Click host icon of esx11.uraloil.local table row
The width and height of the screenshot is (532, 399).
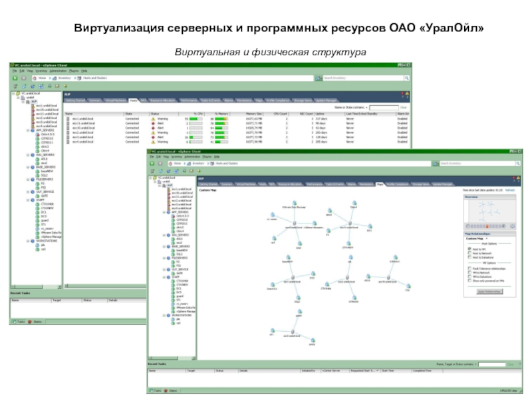68,124
